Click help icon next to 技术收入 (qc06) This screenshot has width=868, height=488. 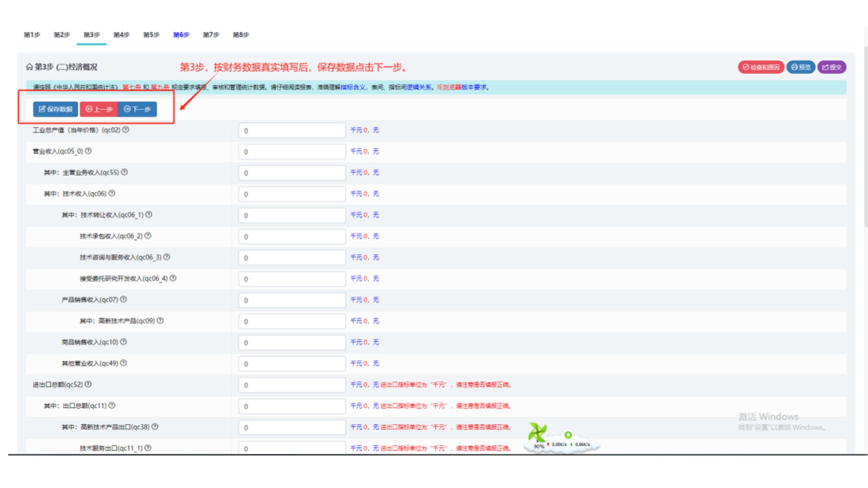pos(112,193)
